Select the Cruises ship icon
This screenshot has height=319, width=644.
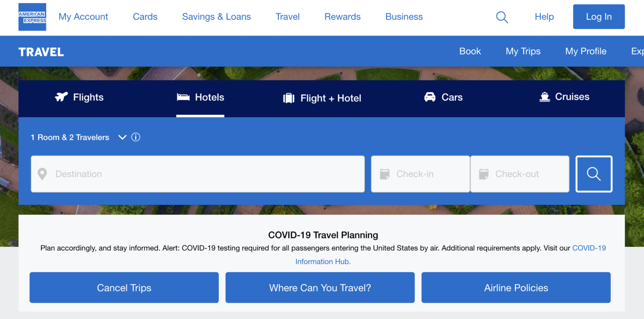point(544,97)
